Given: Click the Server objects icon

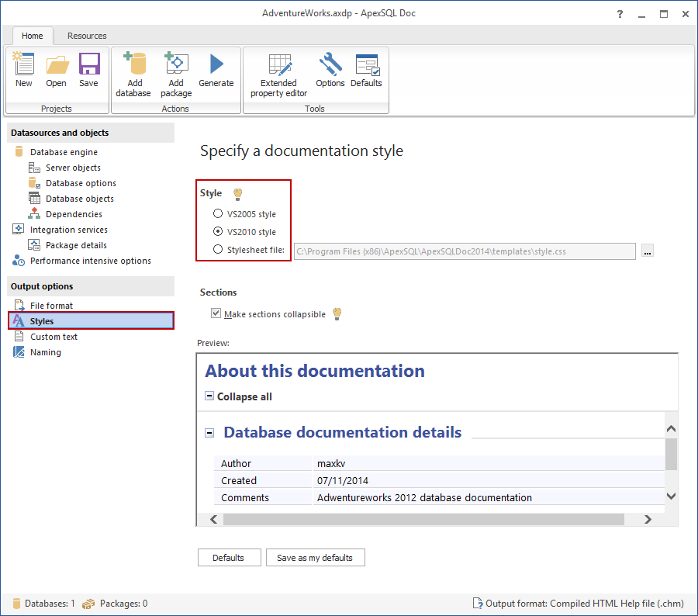Looking at the screenshot, I should [34, 168].
